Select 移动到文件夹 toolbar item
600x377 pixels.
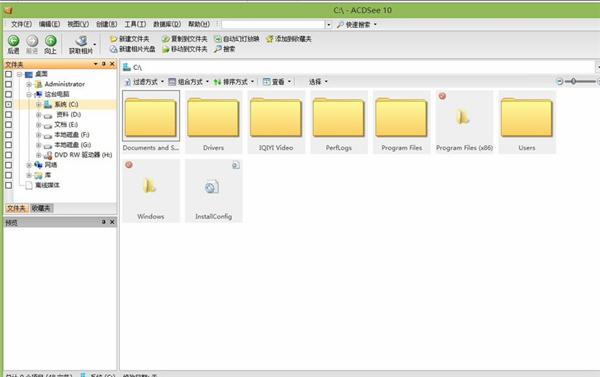(184, 49)
